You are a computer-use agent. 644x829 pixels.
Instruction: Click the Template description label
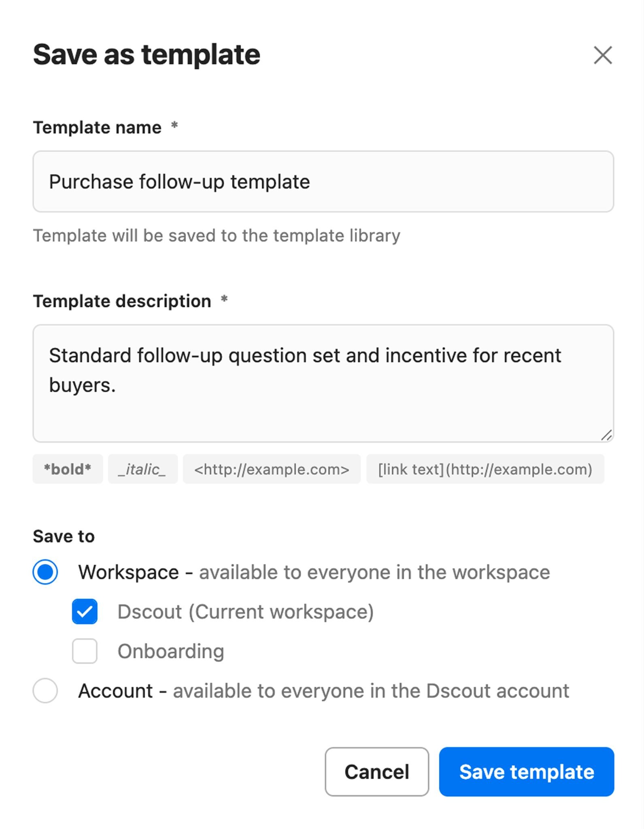tap(122, 301)
